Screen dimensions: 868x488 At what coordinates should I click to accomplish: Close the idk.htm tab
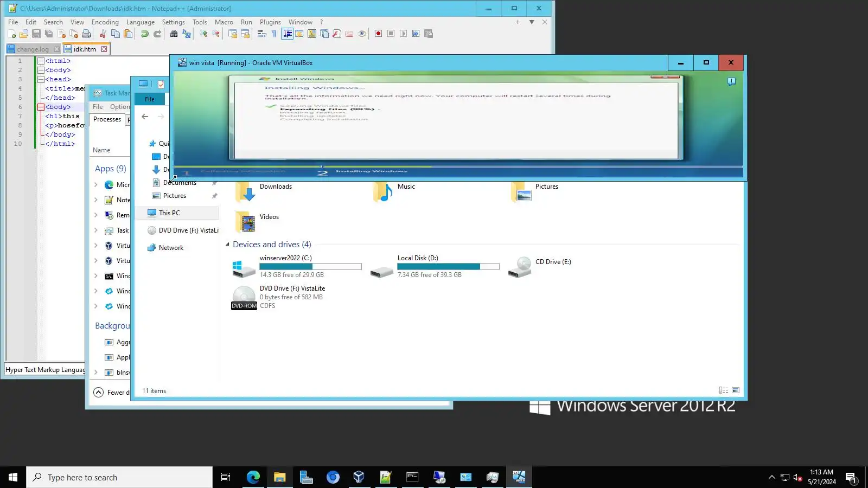(104, 49)
